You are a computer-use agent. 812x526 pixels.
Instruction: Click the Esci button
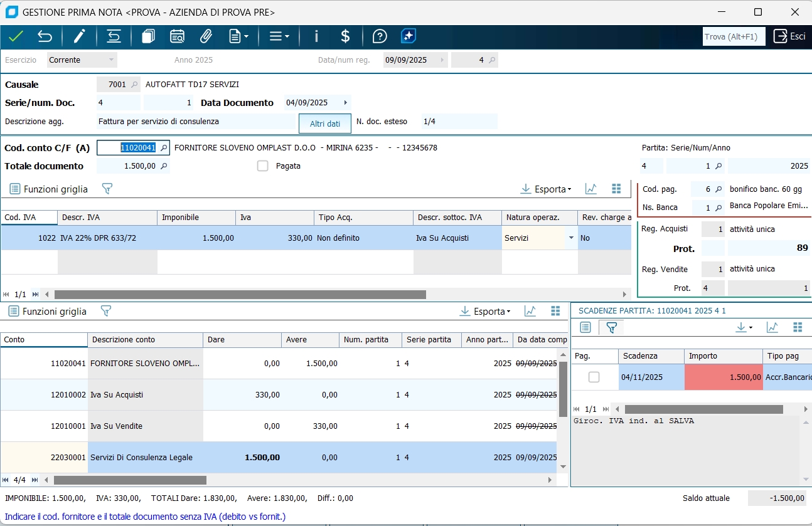tap(789, 36)
